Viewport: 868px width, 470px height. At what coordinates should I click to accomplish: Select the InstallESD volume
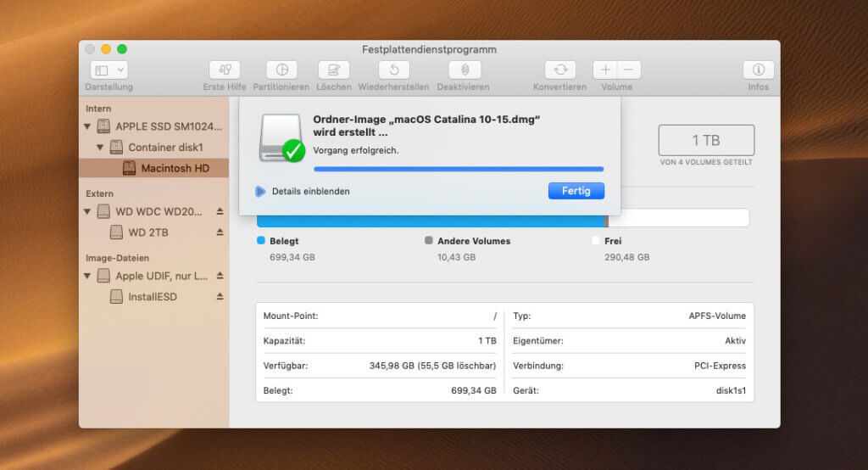click(x=153, y=297)
